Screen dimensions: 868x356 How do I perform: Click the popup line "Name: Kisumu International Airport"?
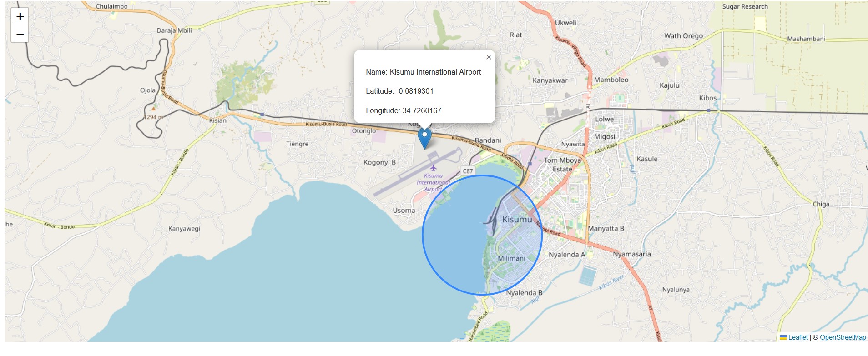click(423, 72)
